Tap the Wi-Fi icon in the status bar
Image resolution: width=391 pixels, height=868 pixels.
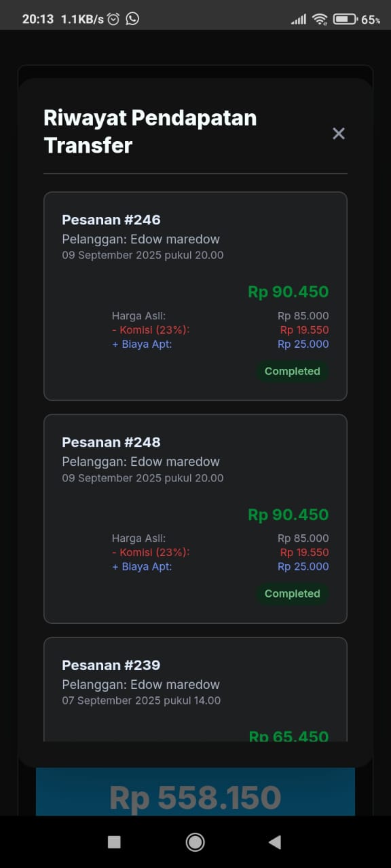click(x=319, y=18)
